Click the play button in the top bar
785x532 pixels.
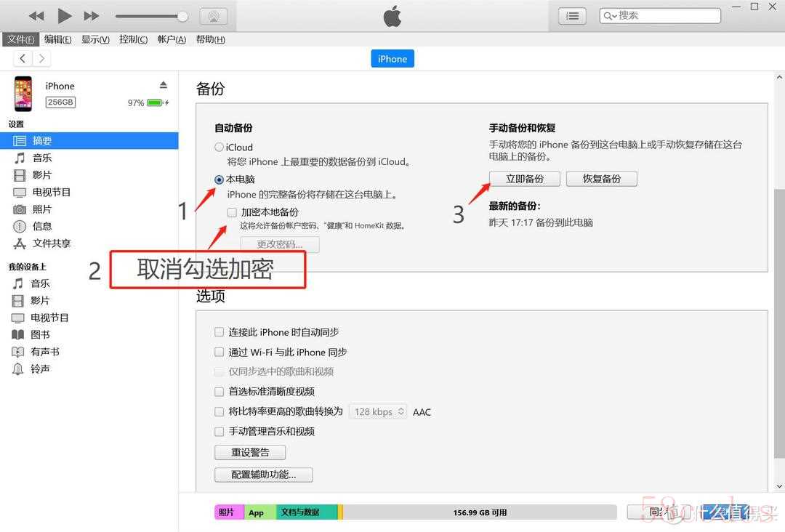coord(64,16)
